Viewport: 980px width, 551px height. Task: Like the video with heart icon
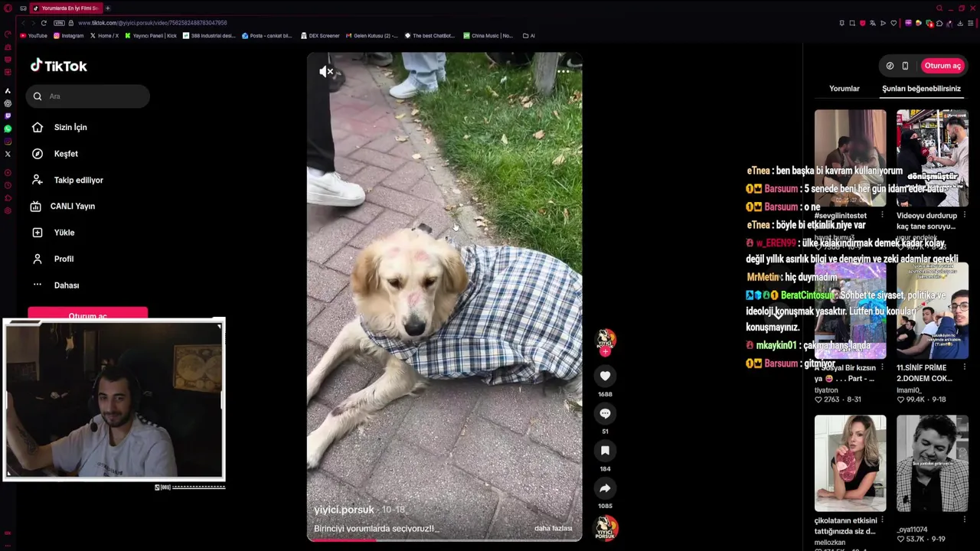point(605,376)
